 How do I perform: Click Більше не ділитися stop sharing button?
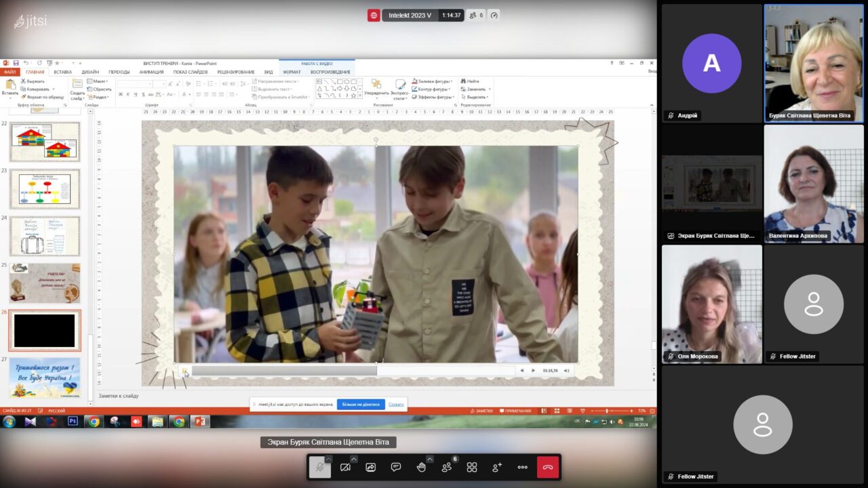[361, 405]
